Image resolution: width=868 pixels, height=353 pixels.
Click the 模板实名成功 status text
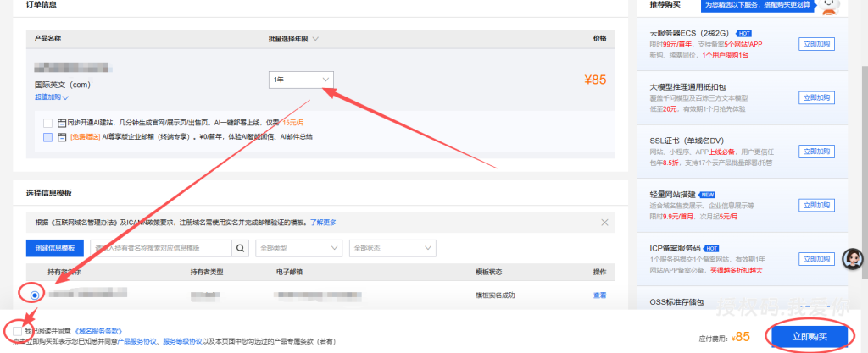495,295
